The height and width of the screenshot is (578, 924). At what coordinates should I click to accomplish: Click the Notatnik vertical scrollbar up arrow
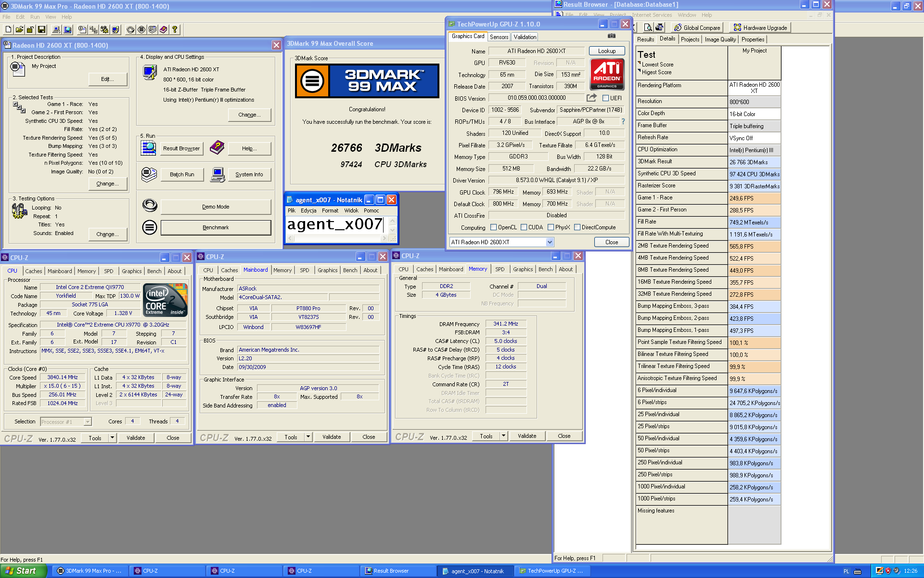click(392, 221)
